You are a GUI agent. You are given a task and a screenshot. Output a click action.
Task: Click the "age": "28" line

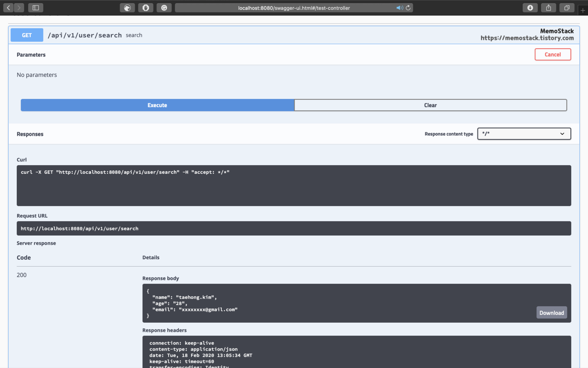click(170, 304)
